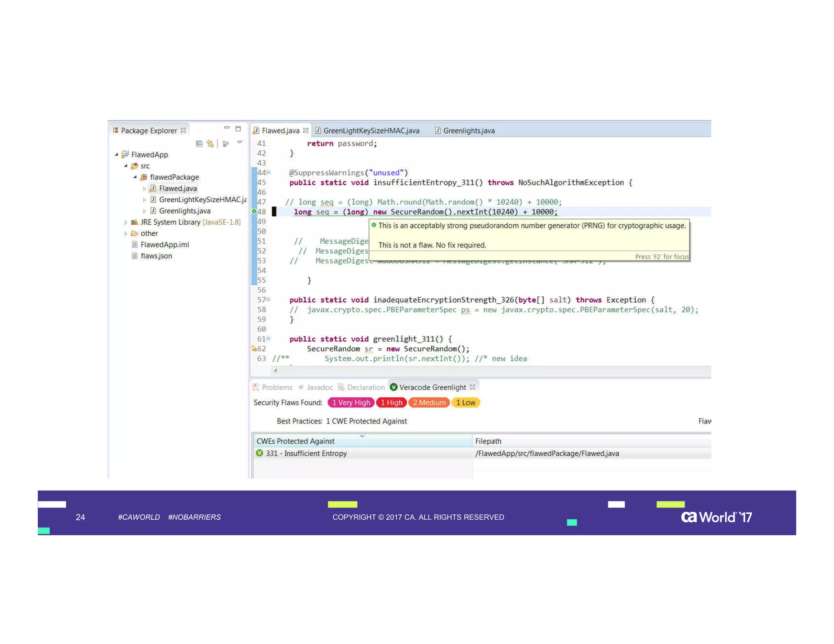Toggle Link with Editor icon
834x644 pixels.
210,143
